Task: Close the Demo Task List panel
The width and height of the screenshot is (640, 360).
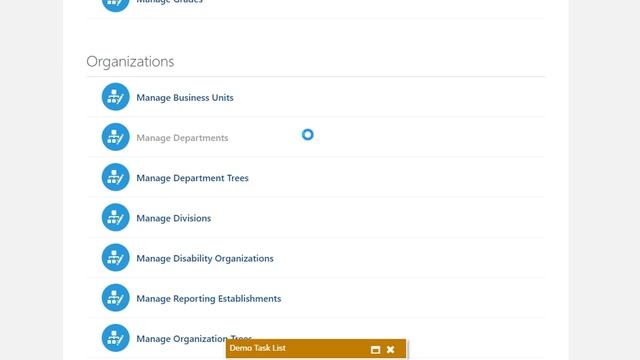Action: point(391,349)
